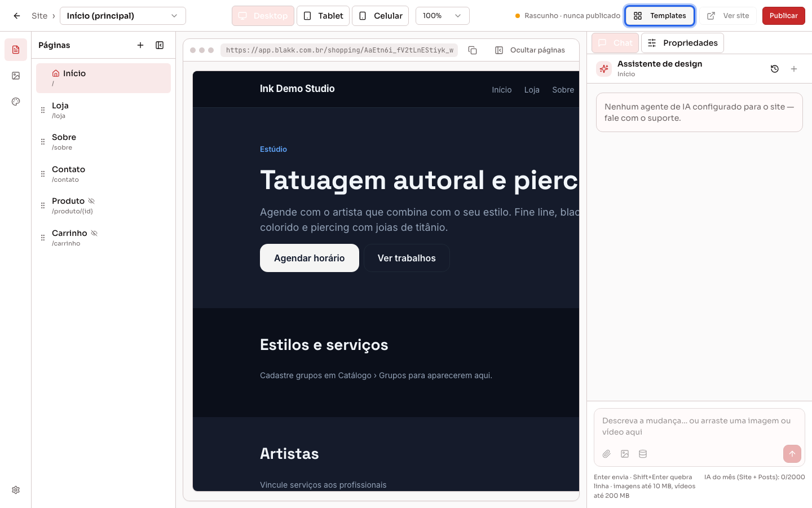Select the Início page in list

[x=103, y=78]
